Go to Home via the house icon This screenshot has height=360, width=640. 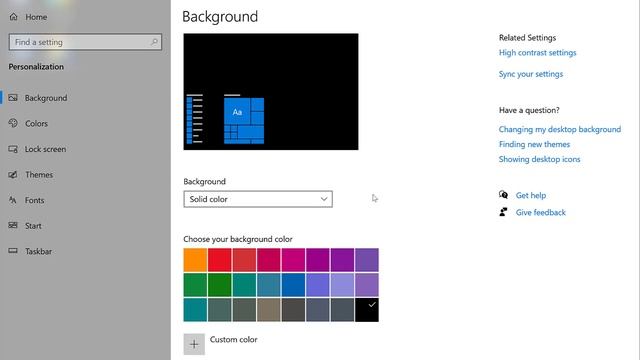coord(13,17)
